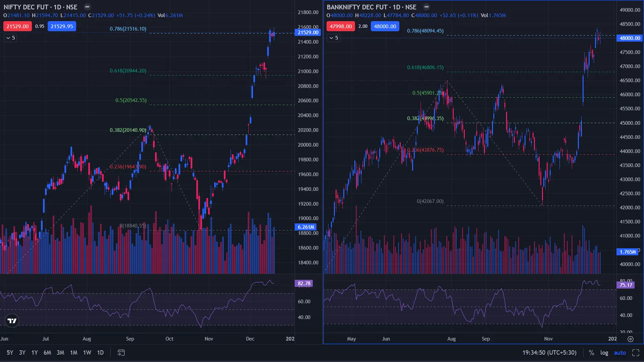Viewport: 644px width, 362px height.
Task: Click symbol status dot beside BANKNIFTY DEC FUT
Action: pyautogui.click(x=426, y=7)
